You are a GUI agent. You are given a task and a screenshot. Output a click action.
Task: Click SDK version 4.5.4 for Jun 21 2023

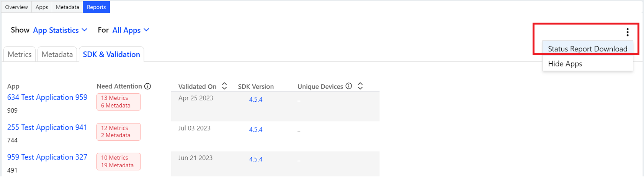[x=256, y=159]
